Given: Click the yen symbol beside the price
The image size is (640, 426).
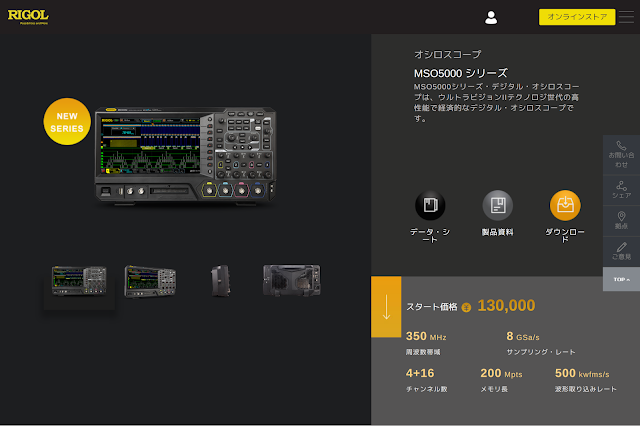Looking at the screenshot, I should coord(466,308).
